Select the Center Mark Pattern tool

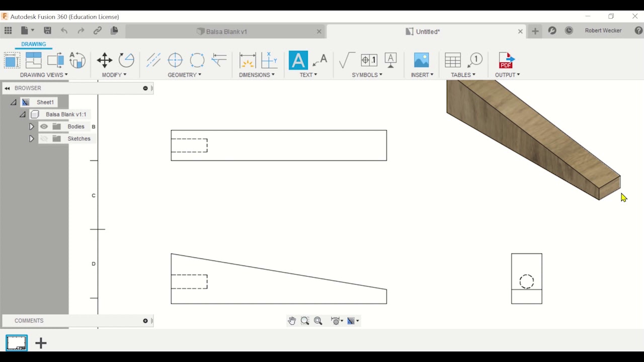(197, 60)
